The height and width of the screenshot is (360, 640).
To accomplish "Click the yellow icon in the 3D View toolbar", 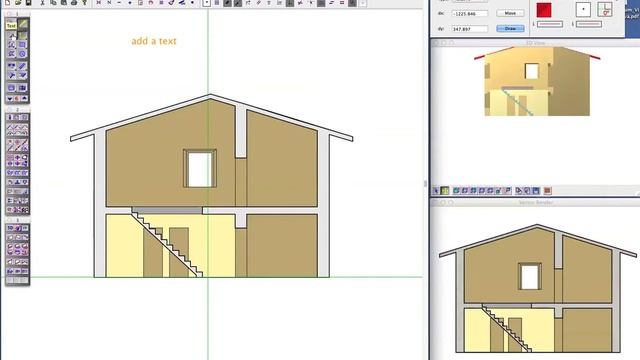I will tap(444, 191).
